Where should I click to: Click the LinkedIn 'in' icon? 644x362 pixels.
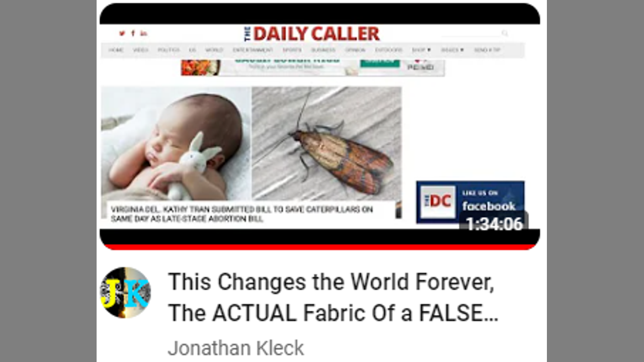(144, 34)
